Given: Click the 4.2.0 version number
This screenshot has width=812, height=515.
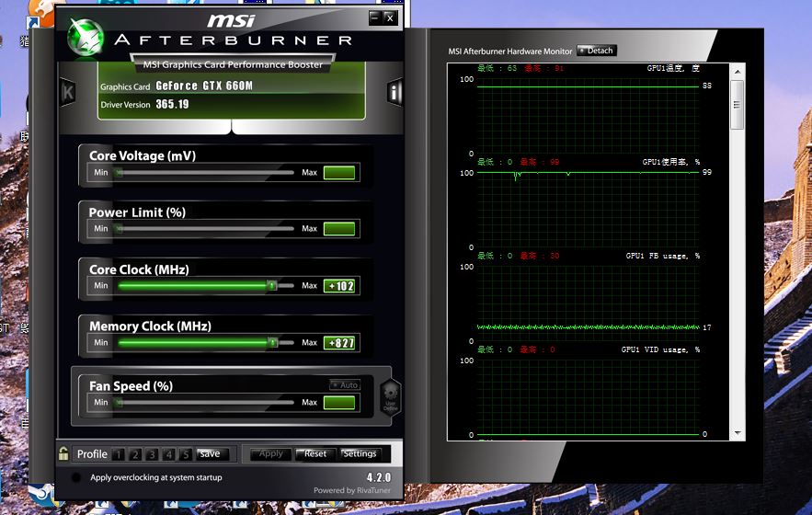Looking at the screenshot, I should (x=379, y=477).
